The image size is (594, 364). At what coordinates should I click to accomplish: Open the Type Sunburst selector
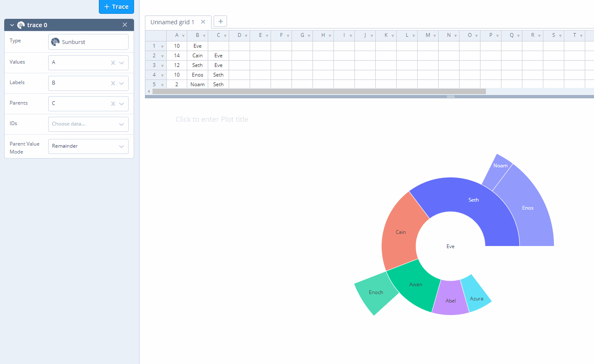88,42
